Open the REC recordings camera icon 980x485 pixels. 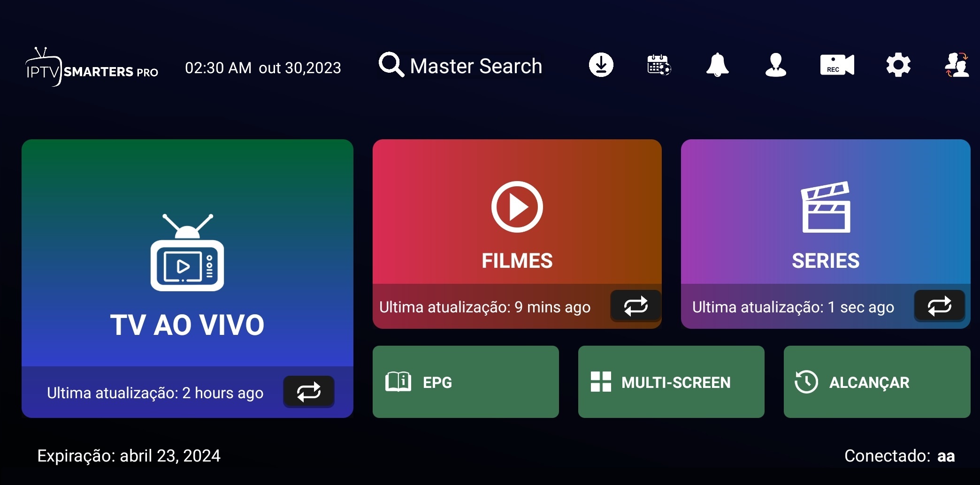click(x=837, y=65)
